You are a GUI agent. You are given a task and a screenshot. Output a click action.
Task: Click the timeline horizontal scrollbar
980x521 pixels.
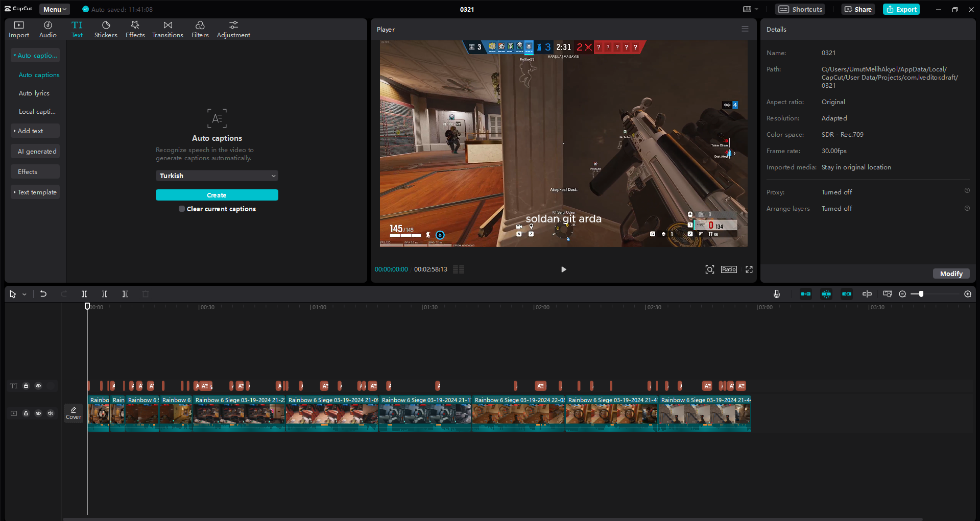492,519
